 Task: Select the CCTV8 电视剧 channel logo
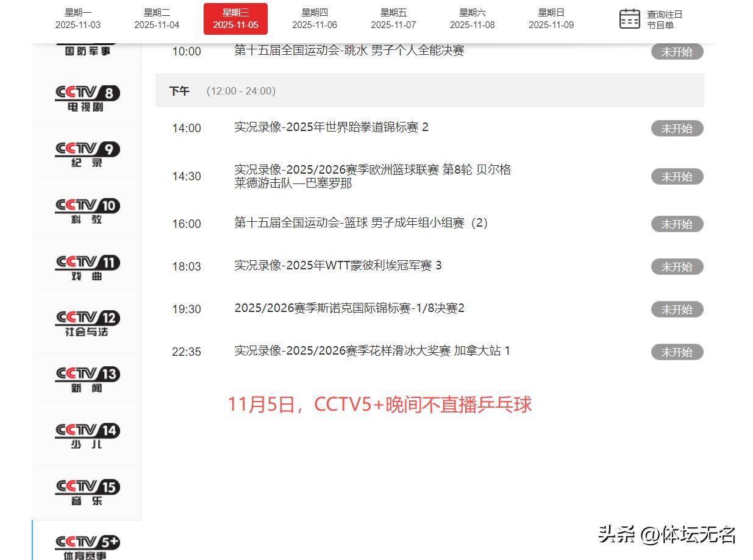tap(87, 98)
